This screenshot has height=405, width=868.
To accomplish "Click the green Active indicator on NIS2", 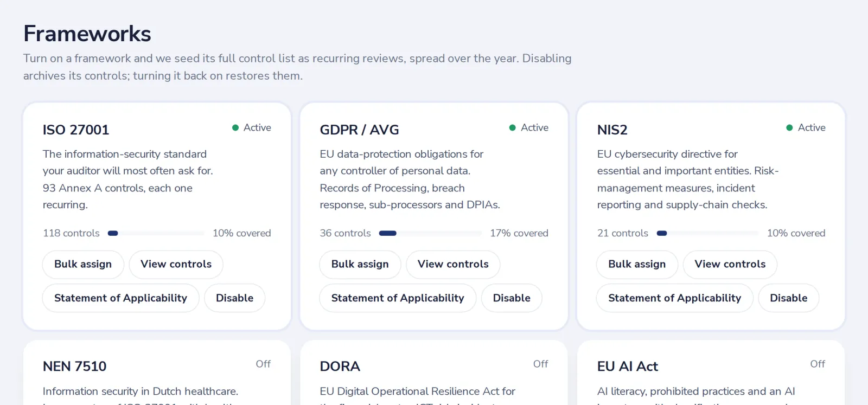I will click(x=790, y=128).
